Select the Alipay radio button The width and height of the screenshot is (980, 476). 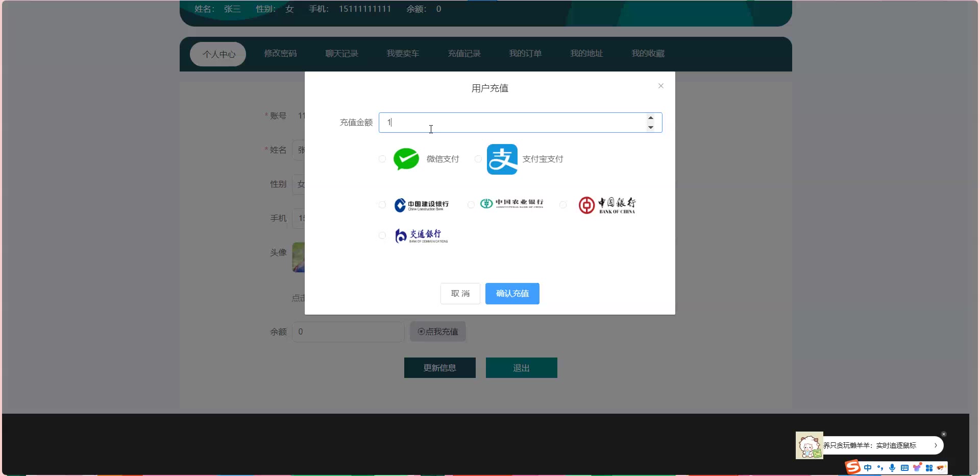point(478,159)
